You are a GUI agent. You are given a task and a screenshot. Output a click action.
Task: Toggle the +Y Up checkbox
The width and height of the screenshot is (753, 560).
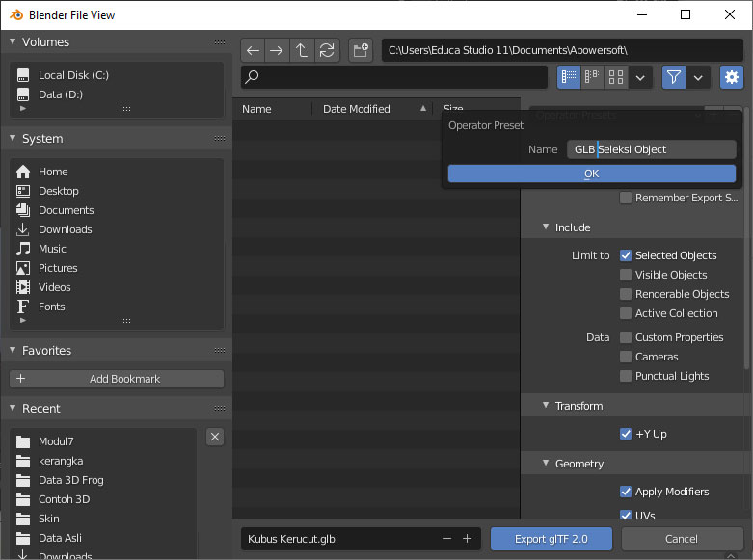coord(626,434)
